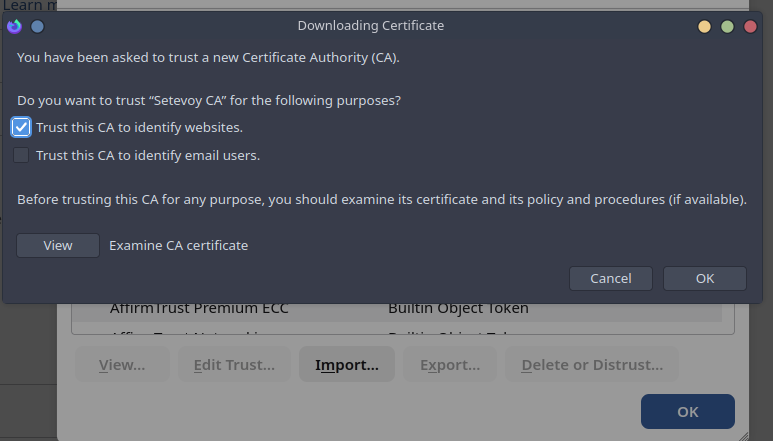Click the Export... button
This screenshot has width=773, height=441.
(x=449, y=365)
